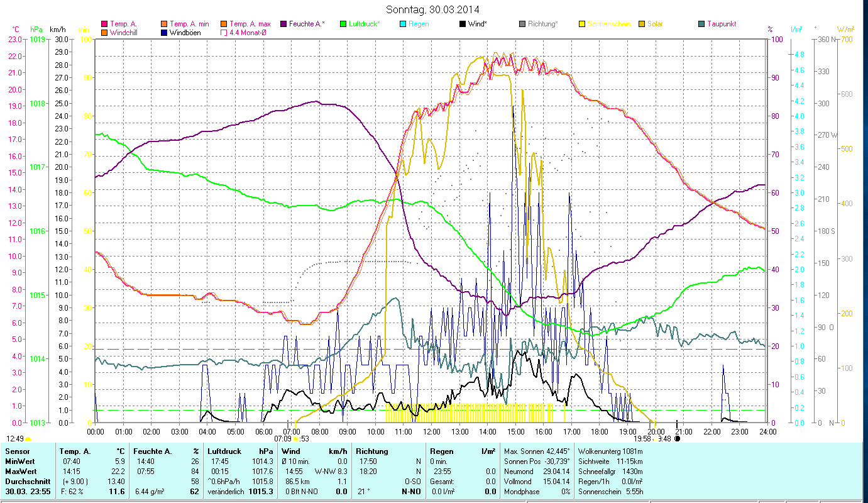Click the Solar gold legend swatch

point(642,24)
